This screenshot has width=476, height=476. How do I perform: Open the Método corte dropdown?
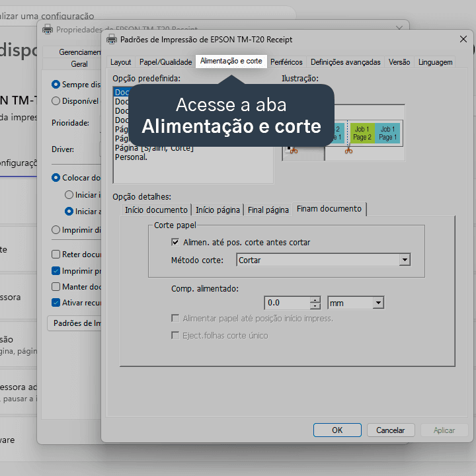[x=323, y=260]
